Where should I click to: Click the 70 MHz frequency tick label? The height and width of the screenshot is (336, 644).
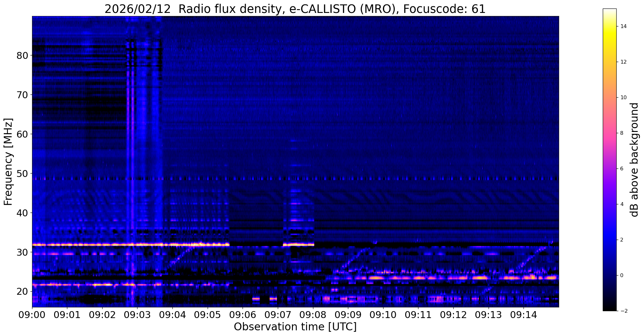[22, 95]
